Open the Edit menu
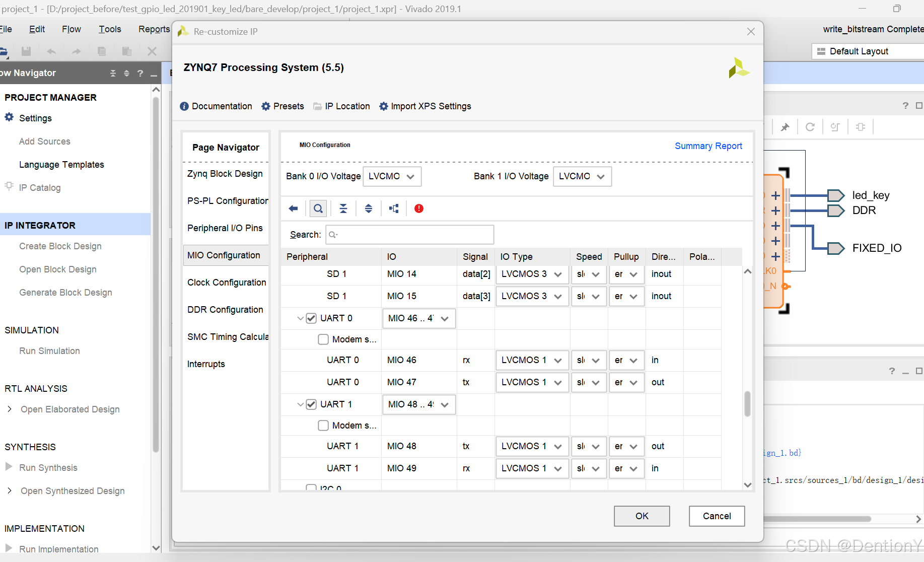The height and width of the screenshot is (562, 924). [x=37, y=29]
